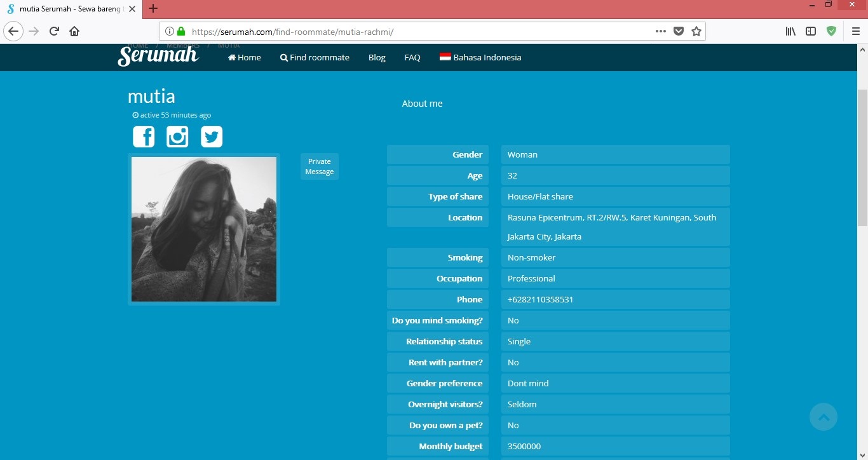
Task: Open the Instagram profile icon
Action: [x=177, y=137]
